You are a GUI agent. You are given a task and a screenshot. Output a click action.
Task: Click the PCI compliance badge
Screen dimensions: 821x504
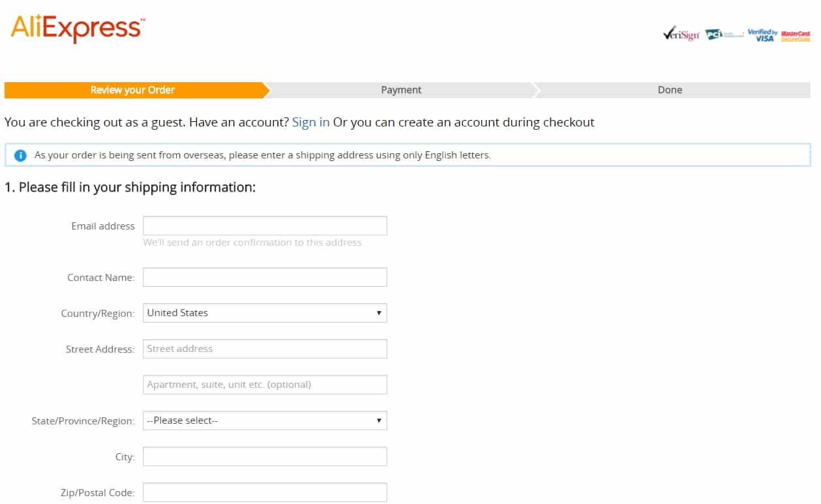point(724,34)
